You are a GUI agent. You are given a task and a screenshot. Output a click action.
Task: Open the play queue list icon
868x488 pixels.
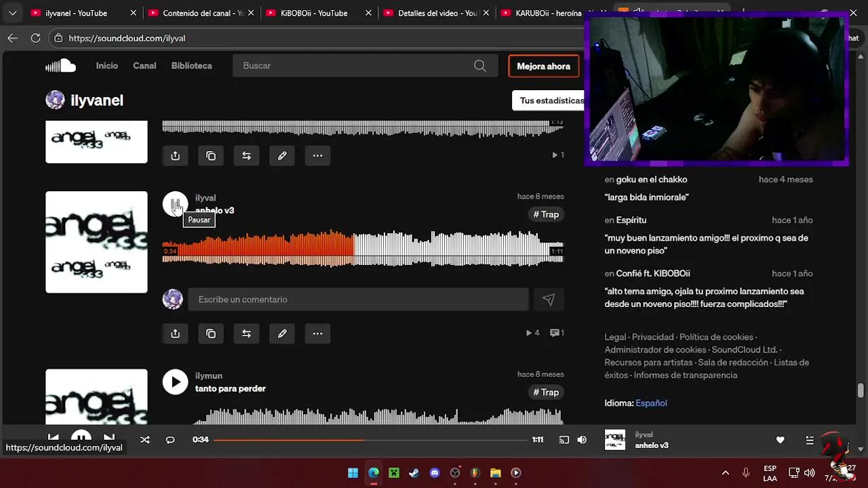tap(810, 440)
